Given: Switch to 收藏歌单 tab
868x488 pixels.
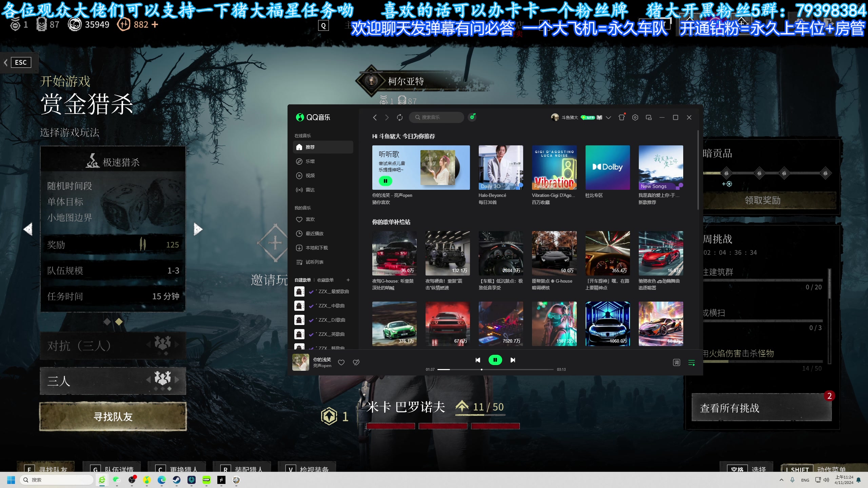Looking at the screenshot, I should click(x=325, y=280).
